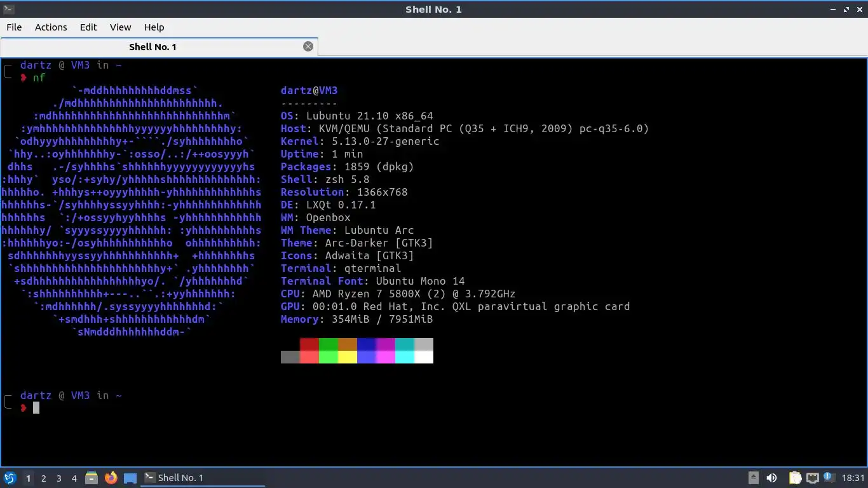Click the 'Shell: zsh 5.8' line
The image size is (868, 488).
325,179
